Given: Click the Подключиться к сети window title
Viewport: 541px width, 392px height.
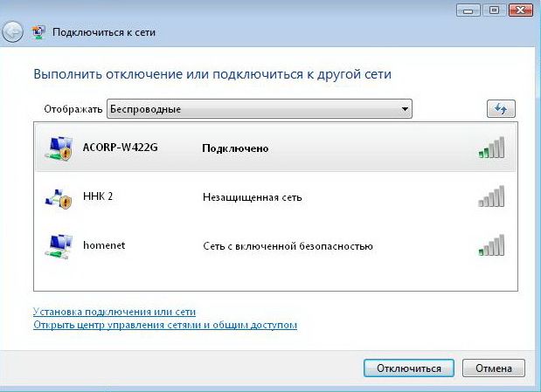Looking at the screenshot, I should pyautogui.click(x=104, y=32).
